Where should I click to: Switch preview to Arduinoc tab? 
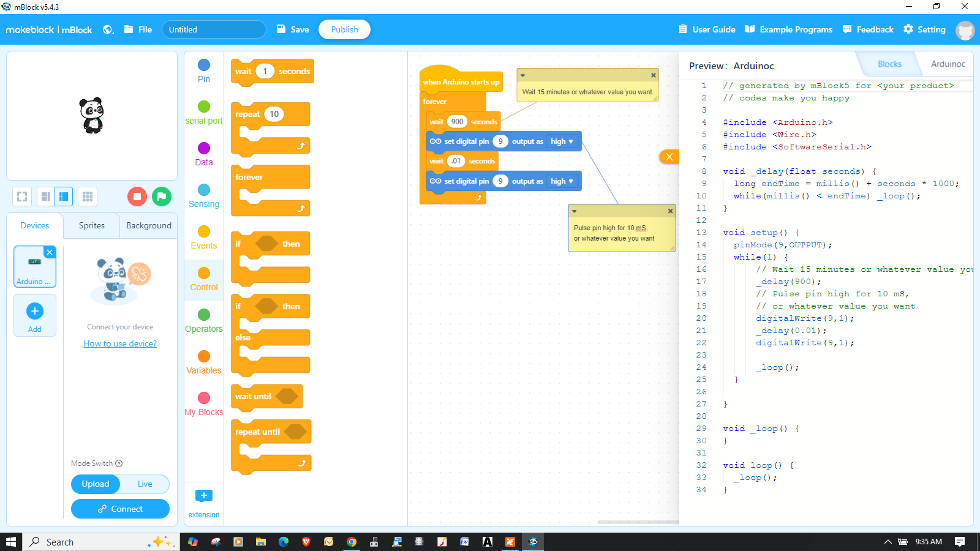948,64
